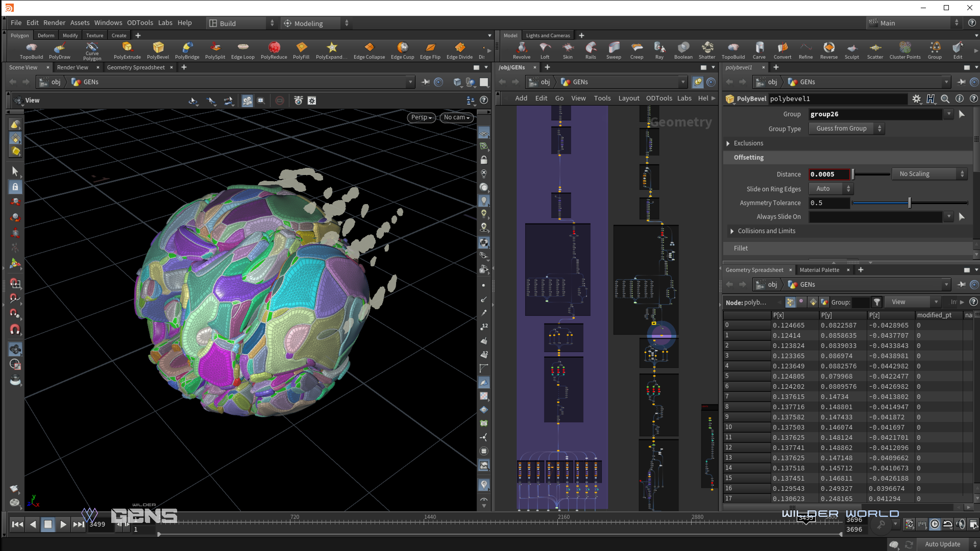Viewport: 980px width, 551px height.
Task: Click the No cam camera button
Action: pyautogui.click(x=456, y=117)
